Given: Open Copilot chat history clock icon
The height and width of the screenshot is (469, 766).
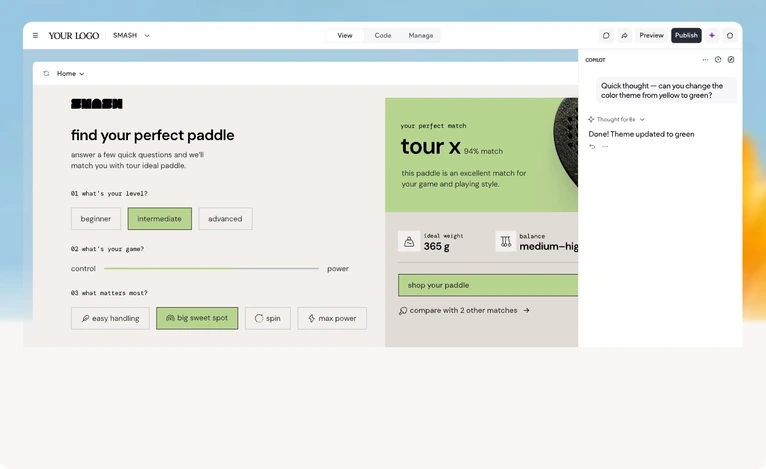Looking at the screenshot, I should click(x=718, y=60).
